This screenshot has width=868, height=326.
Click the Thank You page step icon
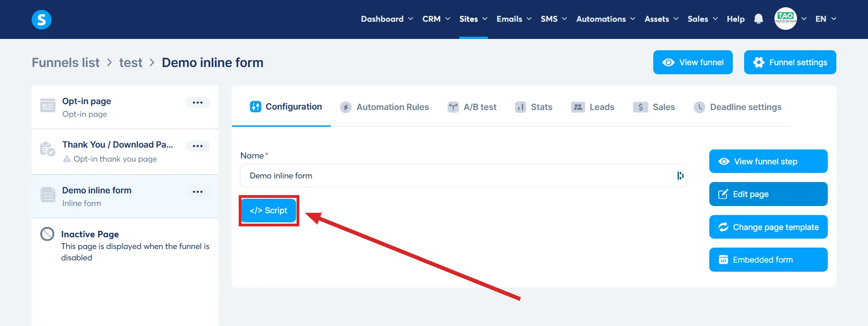pyautogui.click(x=47, y=149)
